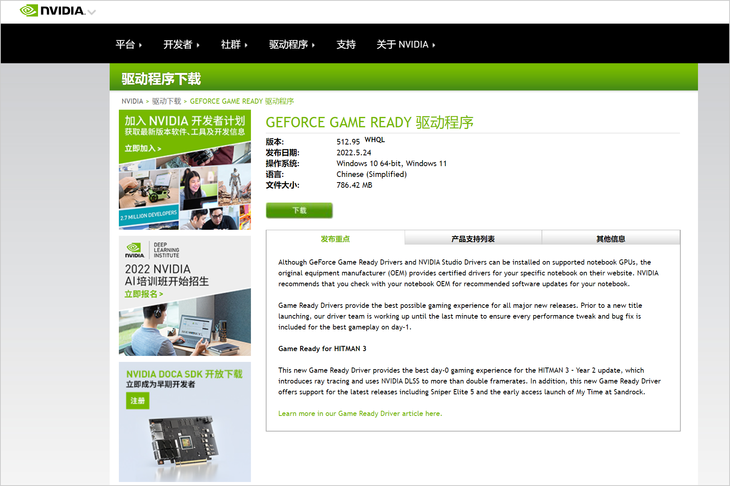The height and width of the screenshot is (486, 730).
Task: Click 支持 in the top navigation
Action: [x=346, y=45]
